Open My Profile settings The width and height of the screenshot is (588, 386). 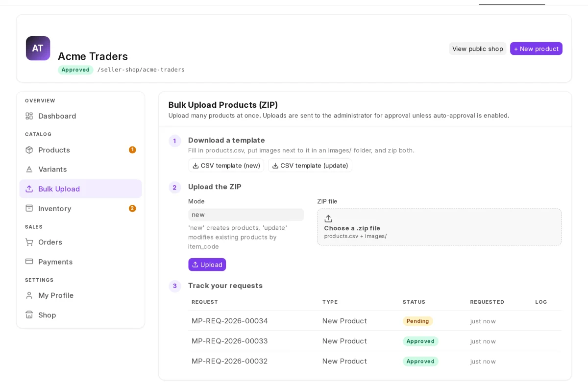pos(80,295)
